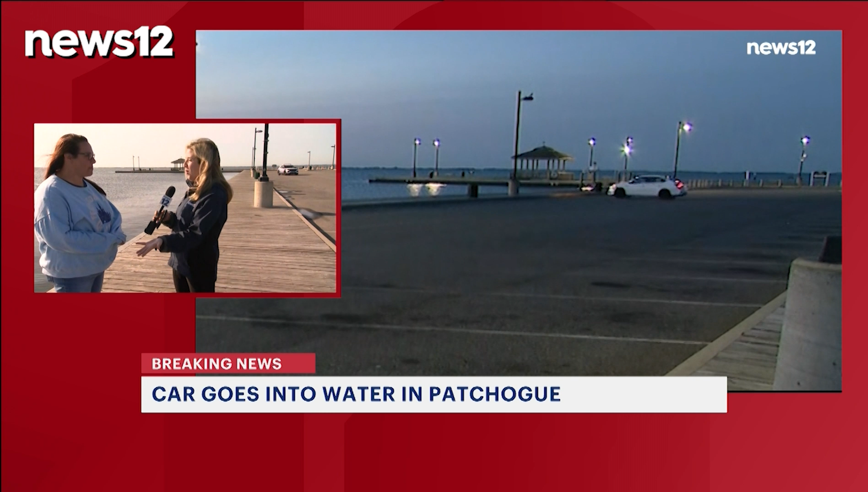The image size is (868, 492).
Task: Select the gazebo in the main pier footage
Action: (542, 162)
